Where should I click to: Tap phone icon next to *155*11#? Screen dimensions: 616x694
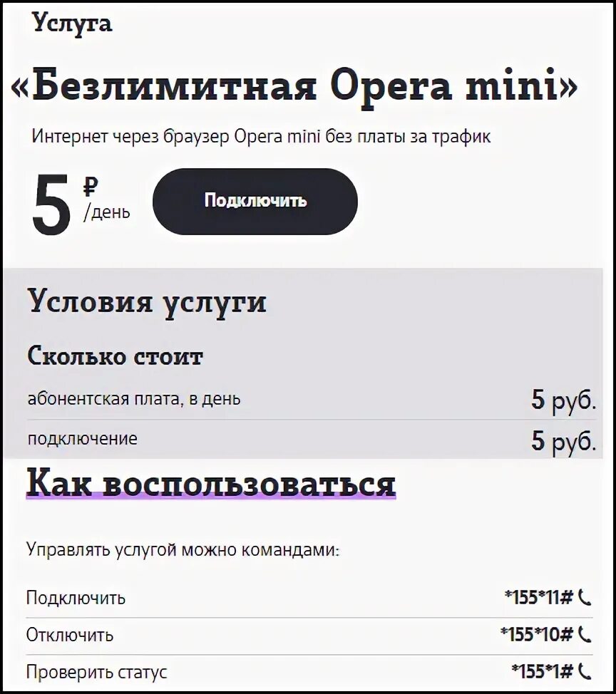pos(585,599)
